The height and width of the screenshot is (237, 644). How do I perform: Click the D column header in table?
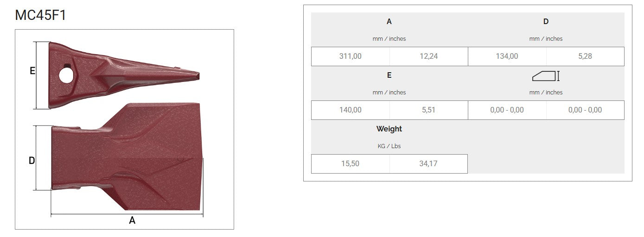(x=546, y=21)
